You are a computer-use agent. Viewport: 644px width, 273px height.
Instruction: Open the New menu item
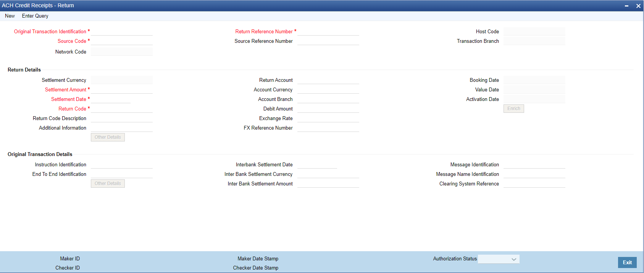click(10, 16)
